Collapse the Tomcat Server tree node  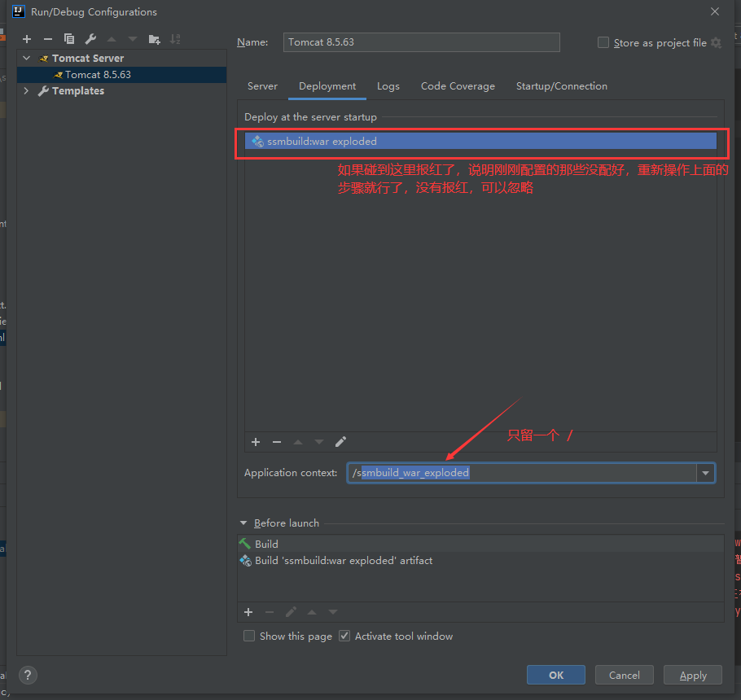click(x=25, y=58)
